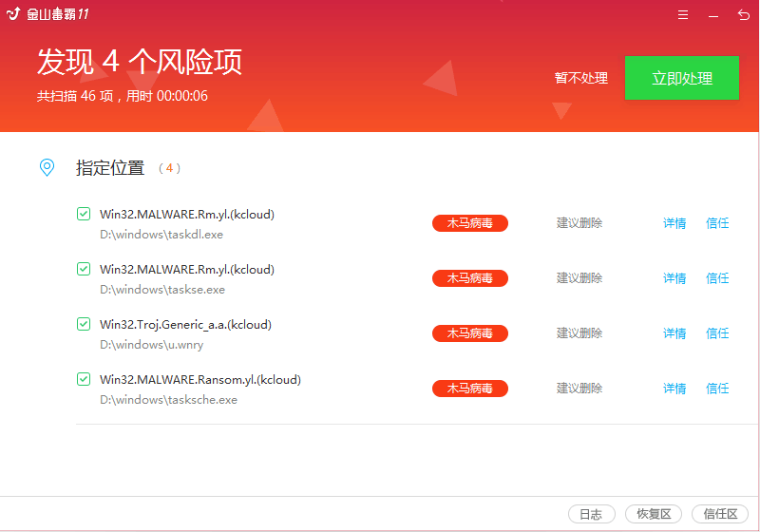Uncheck the taskse.exe threat checkbox

coord(84,269)
